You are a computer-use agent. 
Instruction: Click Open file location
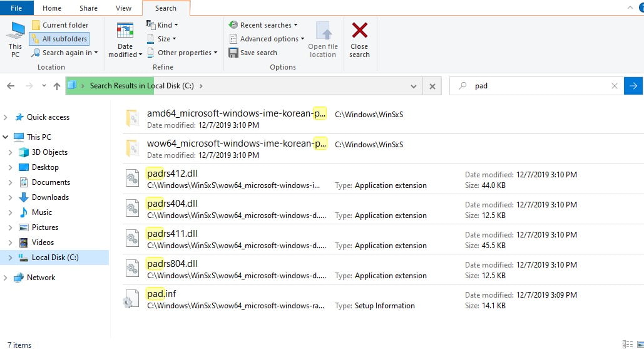pos(323,39)
